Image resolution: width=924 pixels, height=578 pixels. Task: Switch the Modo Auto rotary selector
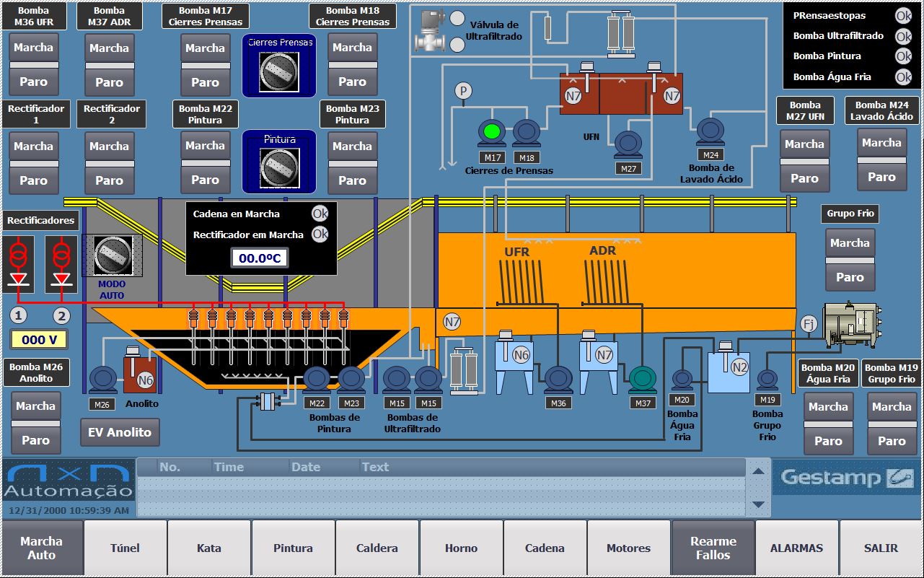coord(112,255)
